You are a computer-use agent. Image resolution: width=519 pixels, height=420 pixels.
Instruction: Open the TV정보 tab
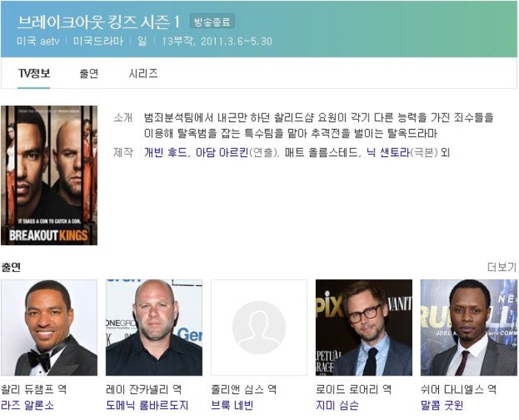34,73
